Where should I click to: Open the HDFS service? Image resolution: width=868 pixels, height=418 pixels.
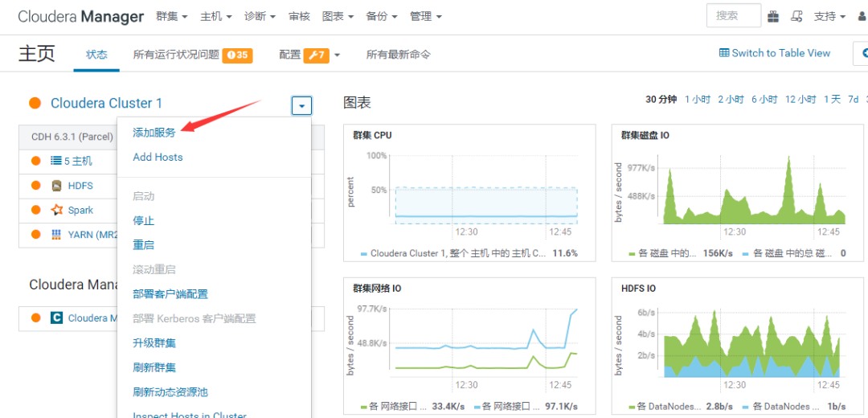coord(80,186)
